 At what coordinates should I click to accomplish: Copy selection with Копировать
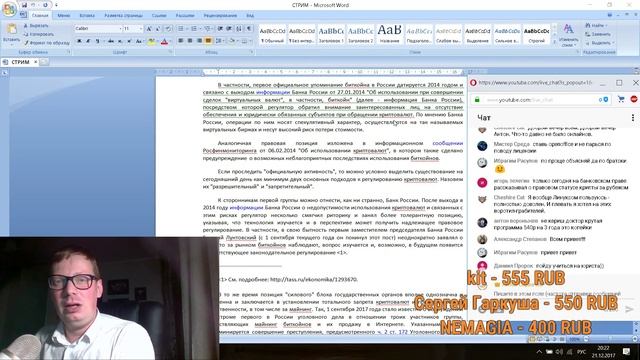coord(38,34)
